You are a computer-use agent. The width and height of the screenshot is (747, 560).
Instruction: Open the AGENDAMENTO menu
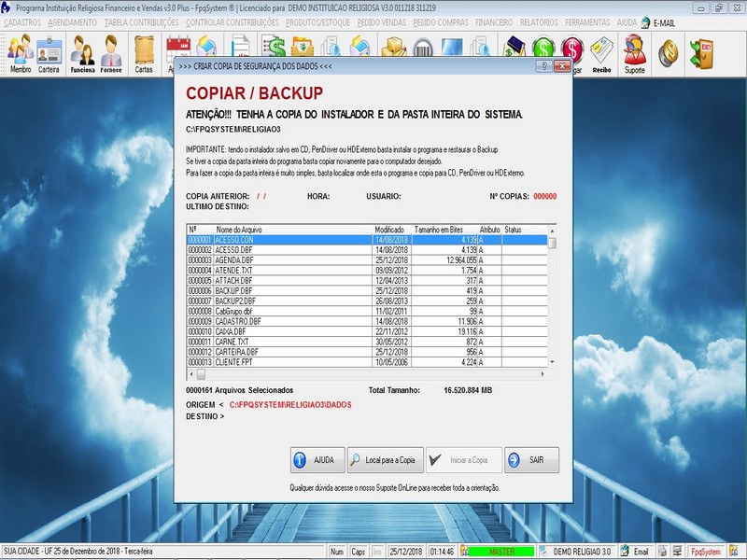[x=73, y=22]
